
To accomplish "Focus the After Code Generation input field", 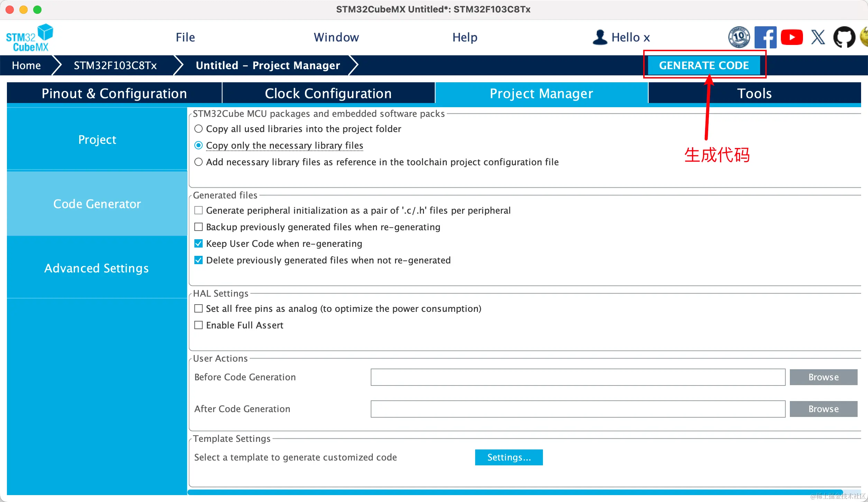I will (x=578, y=409).
